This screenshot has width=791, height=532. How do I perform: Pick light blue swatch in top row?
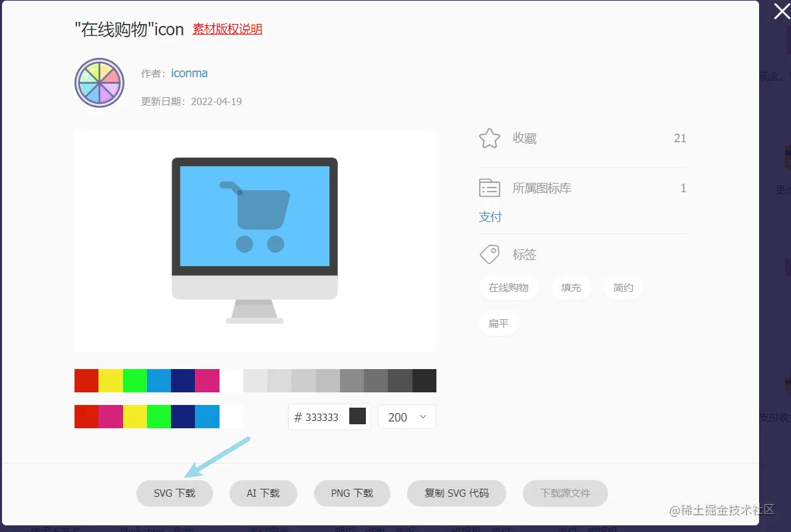pyautogui.click(x=159, y=381)
